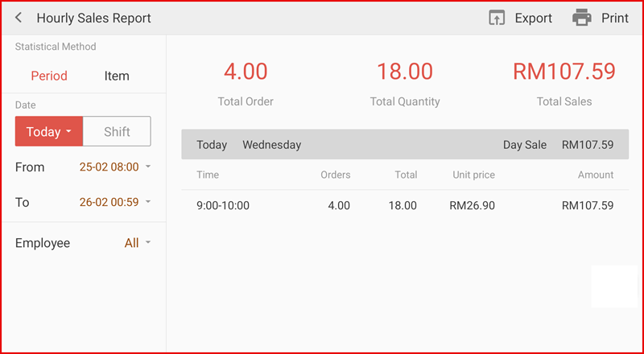The width and height of the screenshot is (644, 354).
Task: Click the Amount column header
Action: 595,175
